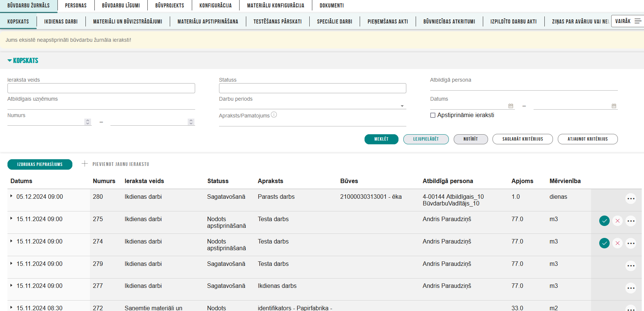Open calendar for start date field
644x311 pixels.
511,106
